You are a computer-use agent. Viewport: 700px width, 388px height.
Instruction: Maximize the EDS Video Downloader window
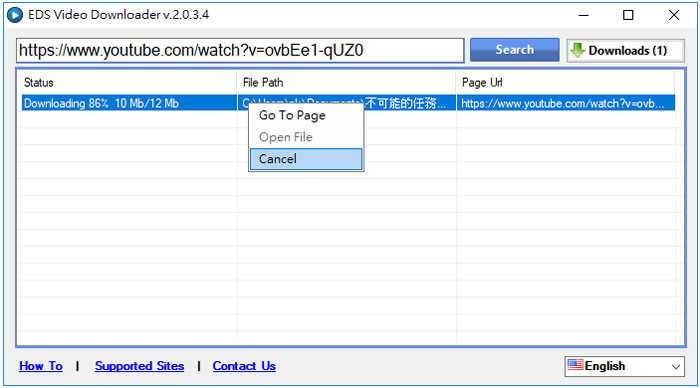point(628,15)
